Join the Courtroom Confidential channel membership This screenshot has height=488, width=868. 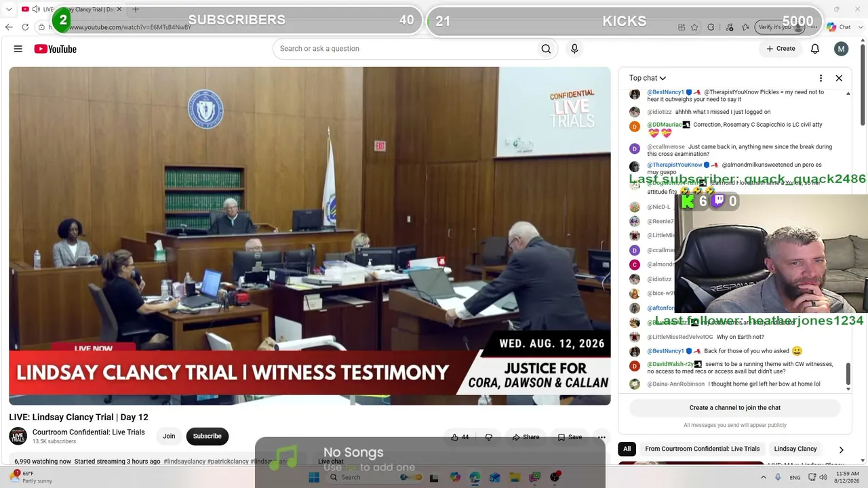pyautogui.click(x=169, y=436)
